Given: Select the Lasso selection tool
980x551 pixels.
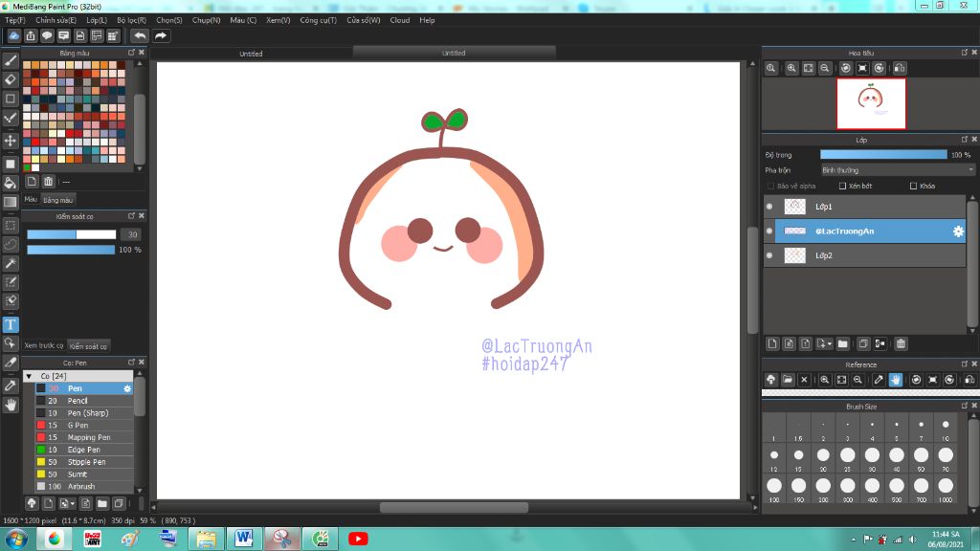Looking at the screenshot, I should tap(11, 244).
